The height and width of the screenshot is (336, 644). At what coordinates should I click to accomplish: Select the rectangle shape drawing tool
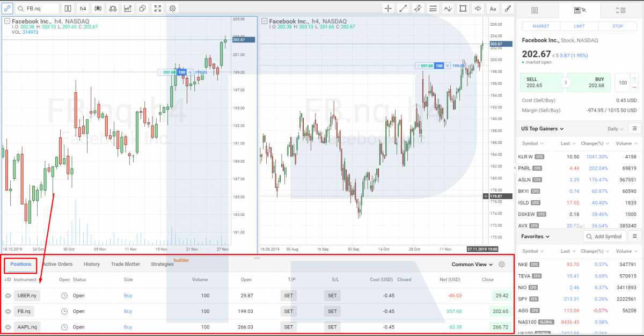[463, 9]
